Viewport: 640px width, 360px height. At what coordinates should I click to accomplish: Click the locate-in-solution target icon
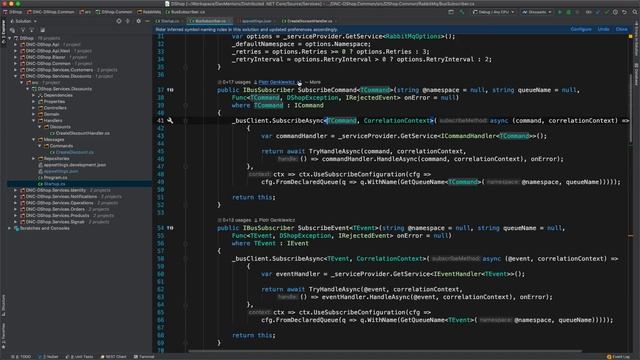click(119, 21)
